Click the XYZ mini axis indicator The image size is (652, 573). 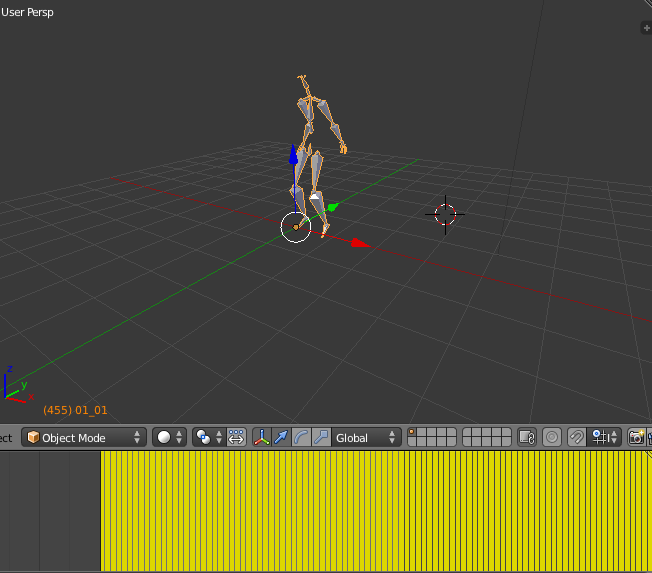(x=18, y=385)
